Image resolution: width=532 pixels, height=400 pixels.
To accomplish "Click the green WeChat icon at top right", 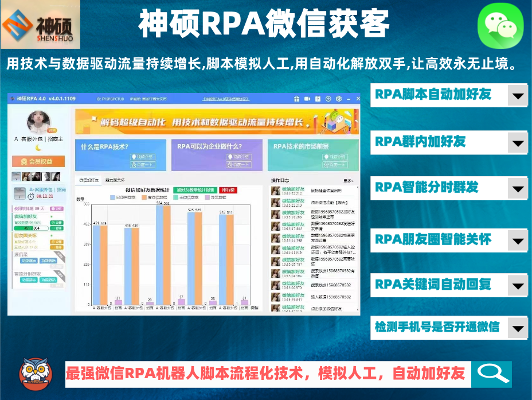I will (500, 26).
